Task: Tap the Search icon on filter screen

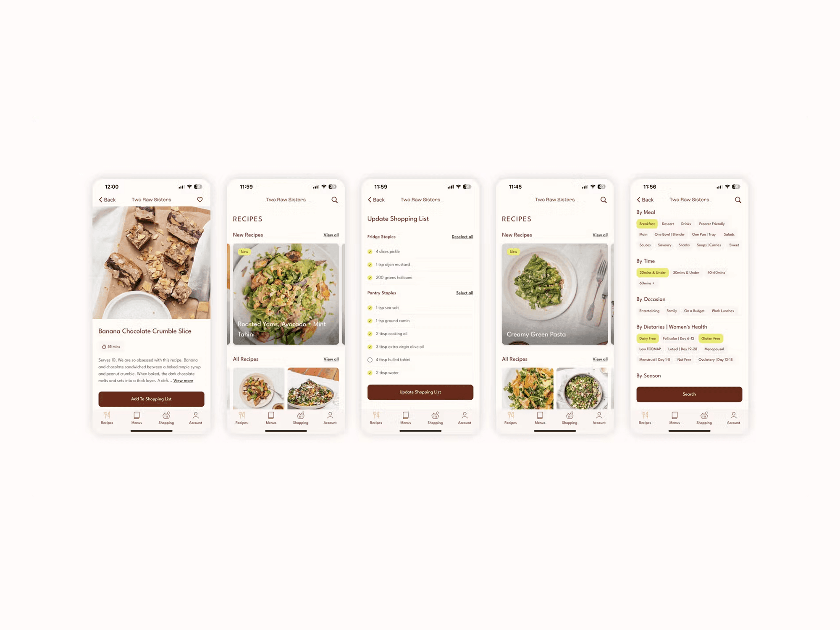Action: (x=739, y=200)
